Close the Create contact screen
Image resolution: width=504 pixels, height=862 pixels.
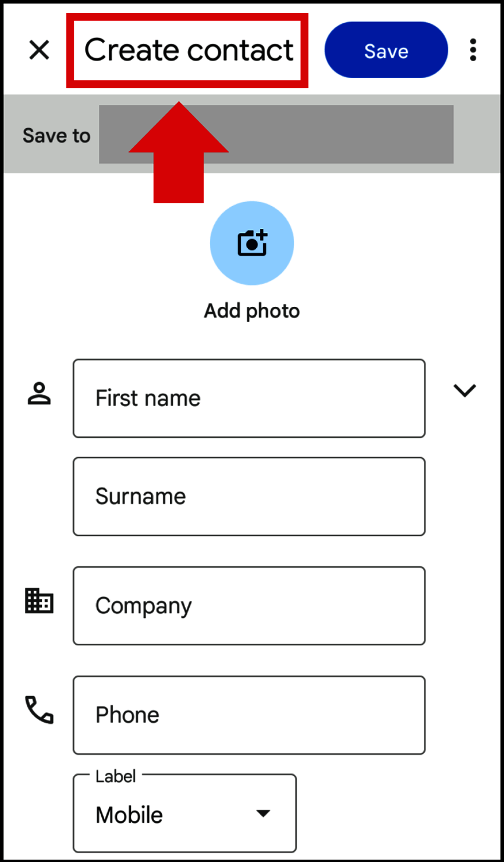[x=39, y=51]
